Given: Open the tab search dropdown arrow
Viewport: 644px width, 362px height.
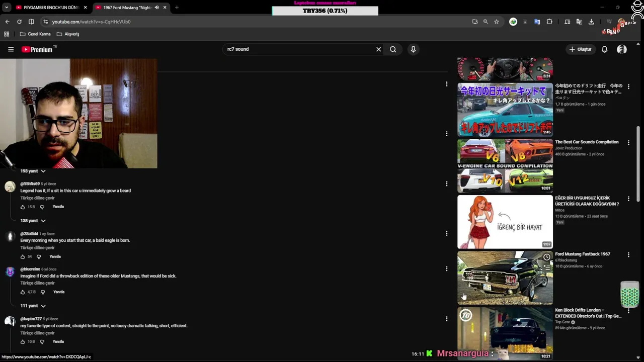Looking at the screenshot, I should pyautogui.click(x=7, y=8).
